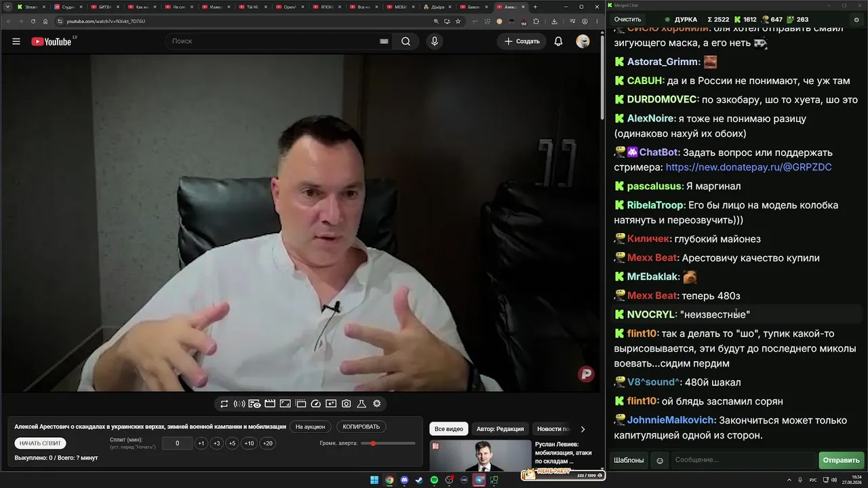
Task: Open the Создать create menu
Action: [x=522, y=41]
